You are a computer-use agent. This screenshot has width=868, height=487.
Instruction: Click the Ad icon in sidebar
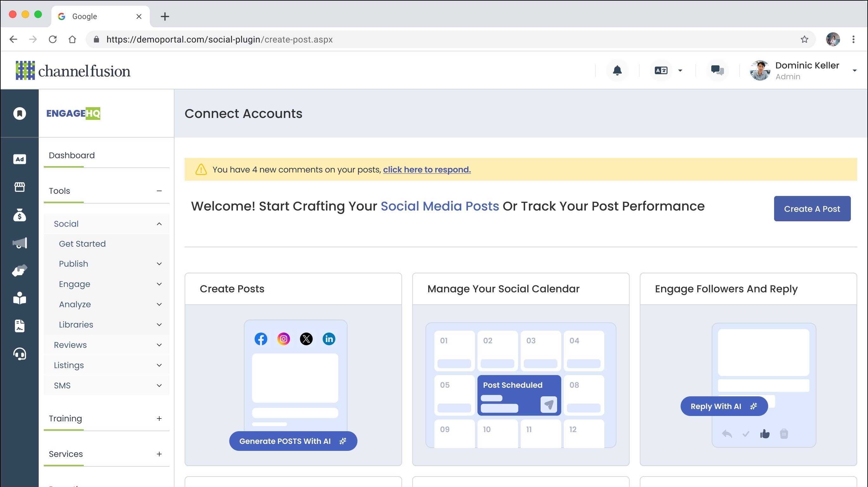[x=20, y=159]
